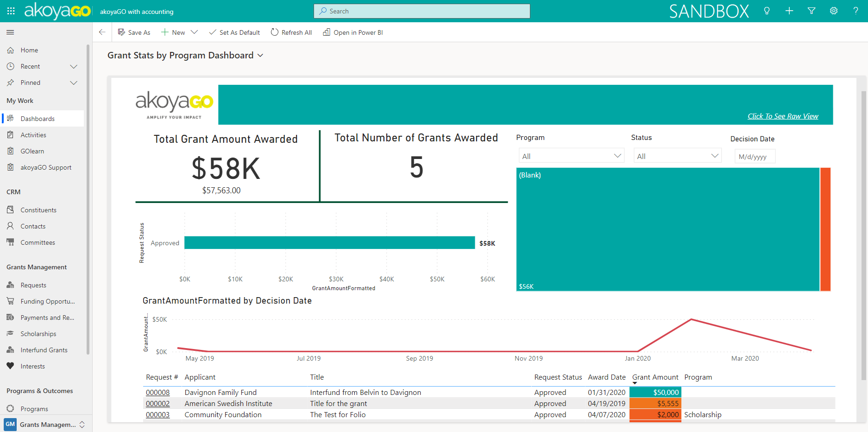Click the akoyaGO logo in header
The width and height of the screenshot is (868, 432).
coord(57,11)
